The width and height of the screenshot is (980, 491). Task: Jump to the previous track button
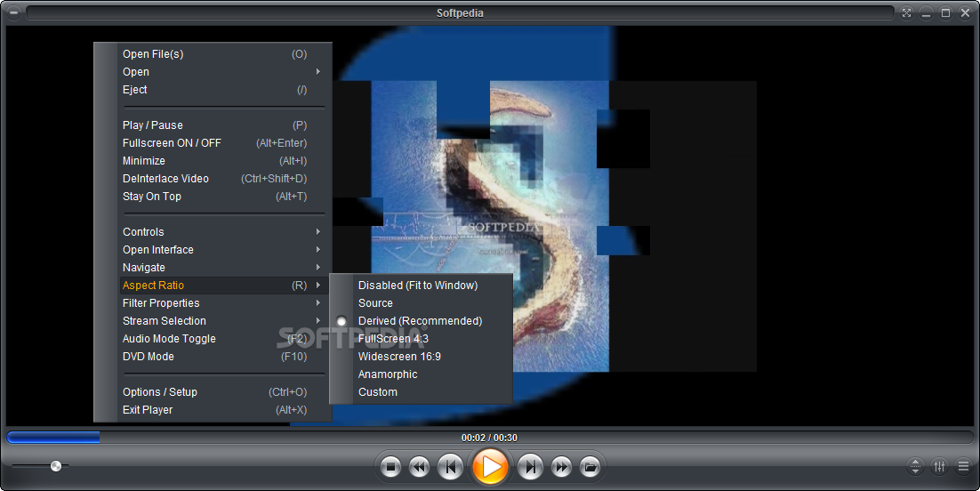(x=450, y=467)
